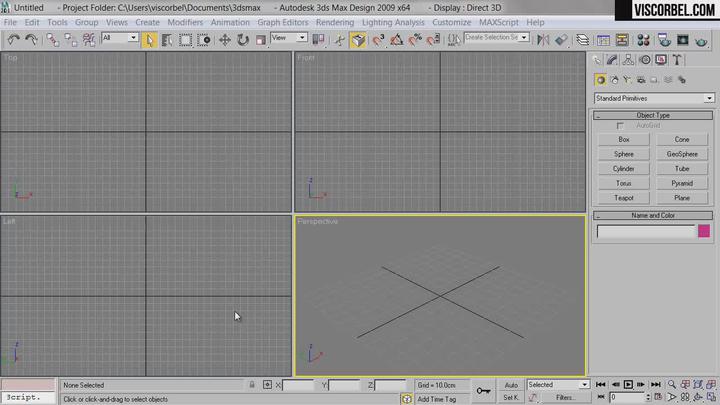This screenshot has width=720, height=405.
Task: Open the Rendering menu
Action: click(x=335, y=22)
